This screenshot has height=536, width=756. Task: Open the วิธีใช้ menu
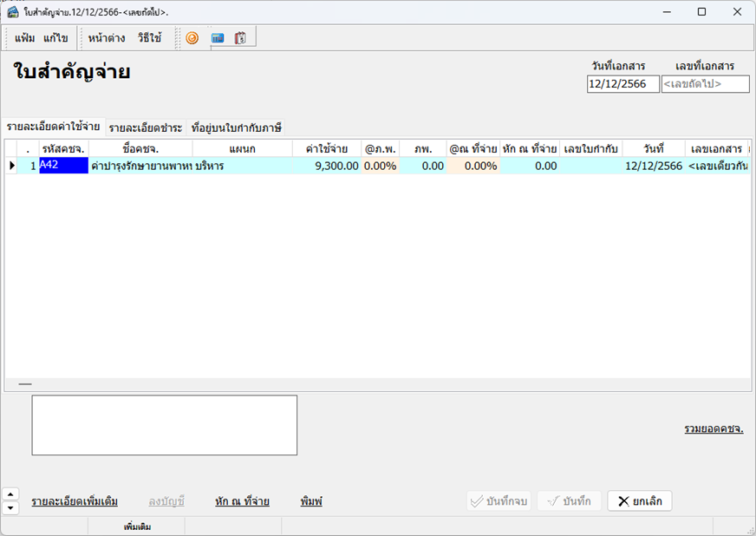149,38
